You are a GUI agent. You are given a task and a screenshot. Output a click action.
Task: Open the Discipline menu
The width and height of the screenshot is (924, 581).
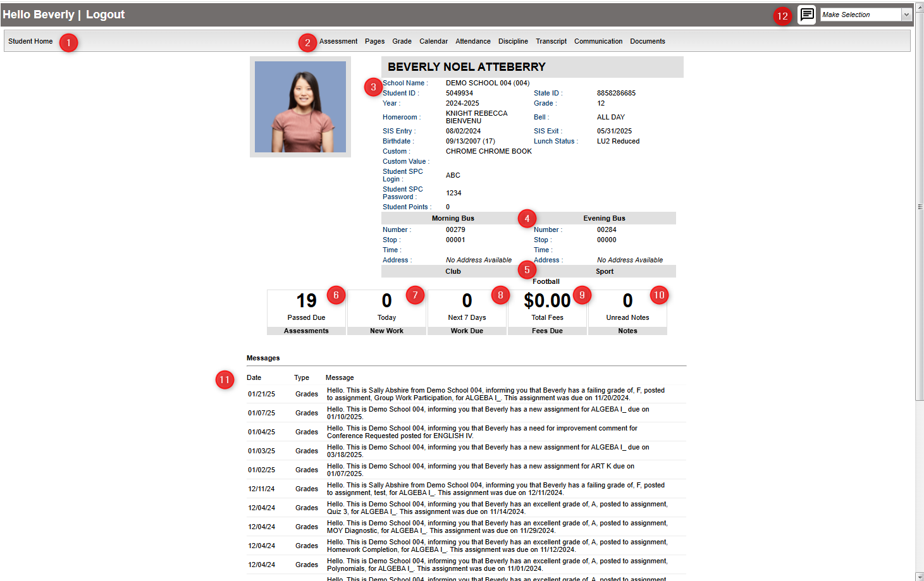pyautogui.click(x=513, y=41)
